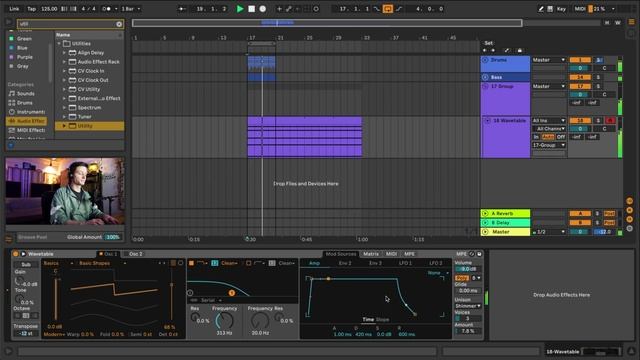Unfold the Drums track arrow
This screenshot has width=640, height=360.
coord(485,60)
